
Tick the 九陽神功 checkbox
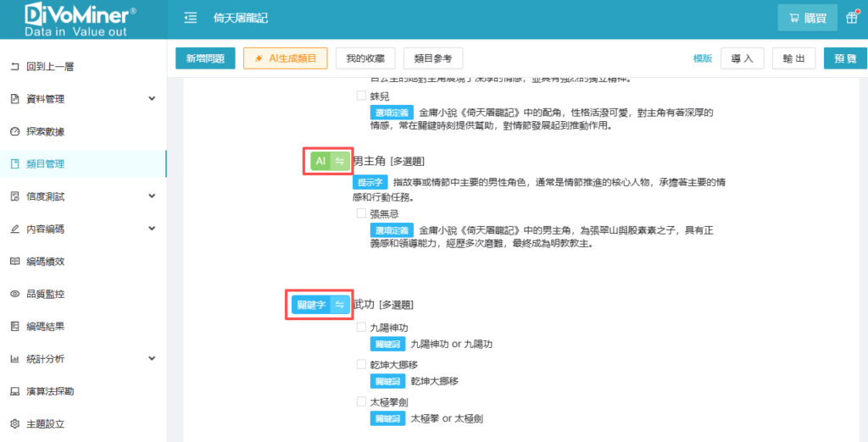point(361,327)
